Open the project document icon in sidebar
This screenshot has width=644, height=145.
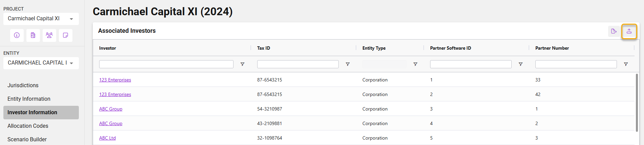pyautogui.click(x=33, y=35)
